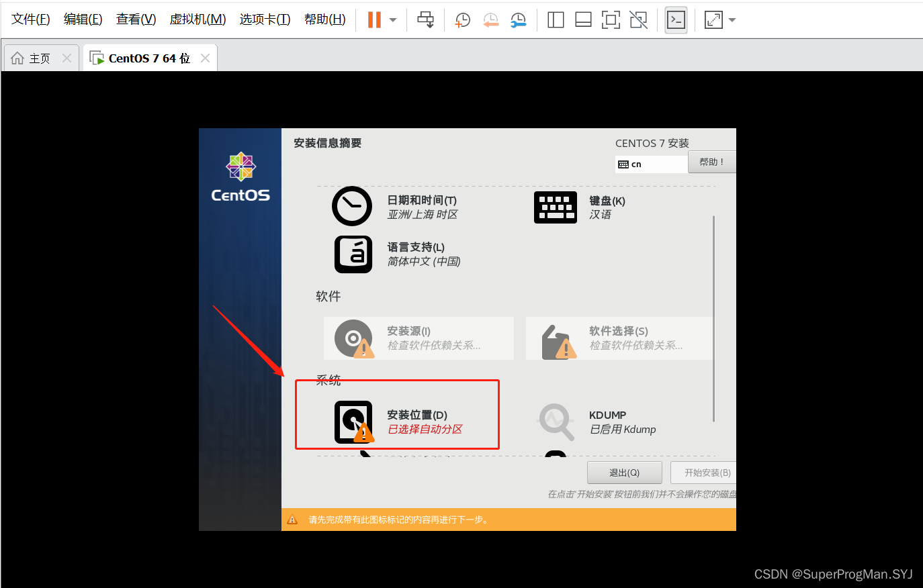Open the power options dropdown arrow
923x588 pixels.
click(393, 20)
